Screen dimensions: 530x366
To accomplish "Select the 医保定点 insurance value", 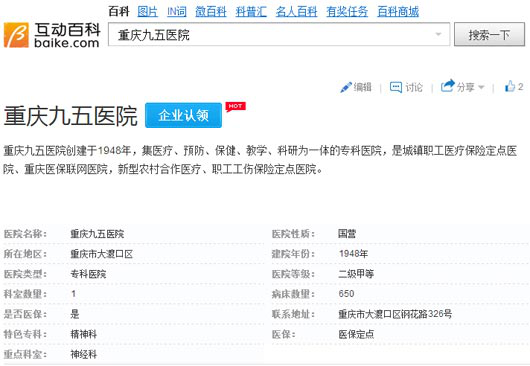I will (356, 334).
